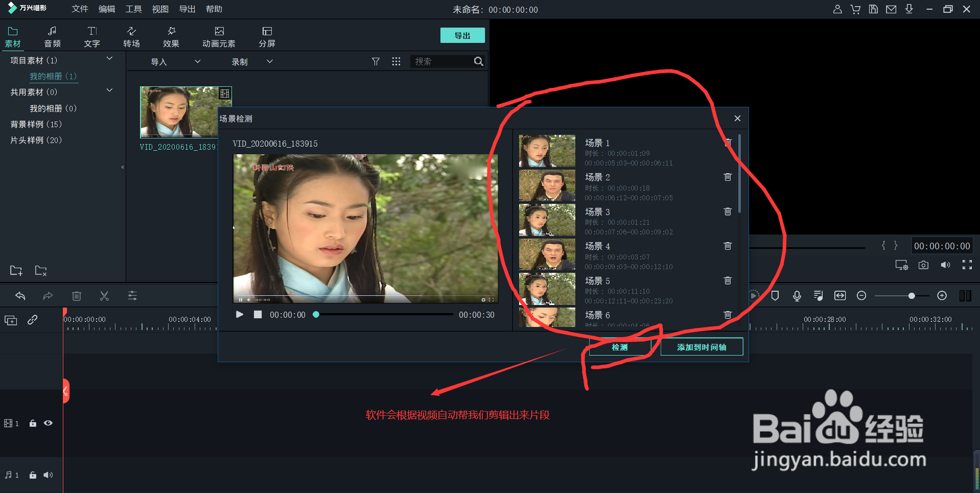Close the 场景检测 dialog
This screenshot has height=493, width=980.
737,119
